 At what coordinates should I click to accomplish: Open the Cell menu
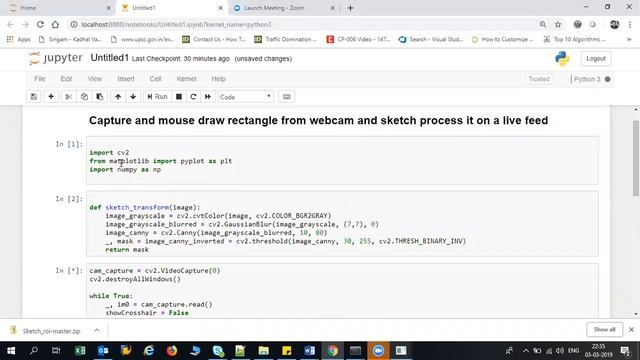click(x=156, y=79)
